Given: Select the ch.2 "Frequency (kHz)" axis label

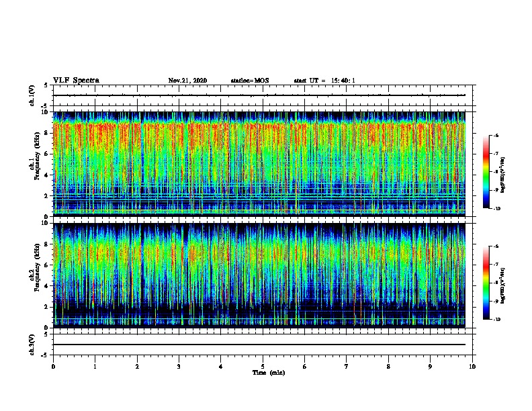Looking at the screenshot, I should (37, 267).
